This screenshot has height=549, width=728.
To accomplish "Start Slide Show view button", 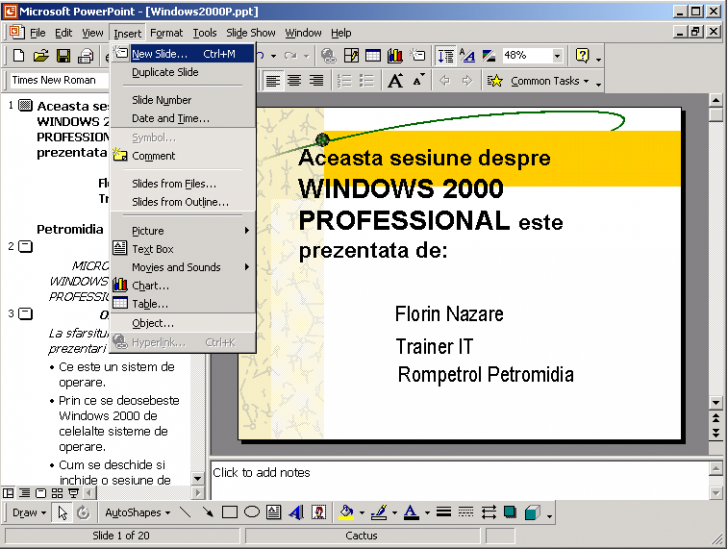I will coord(73,493).
